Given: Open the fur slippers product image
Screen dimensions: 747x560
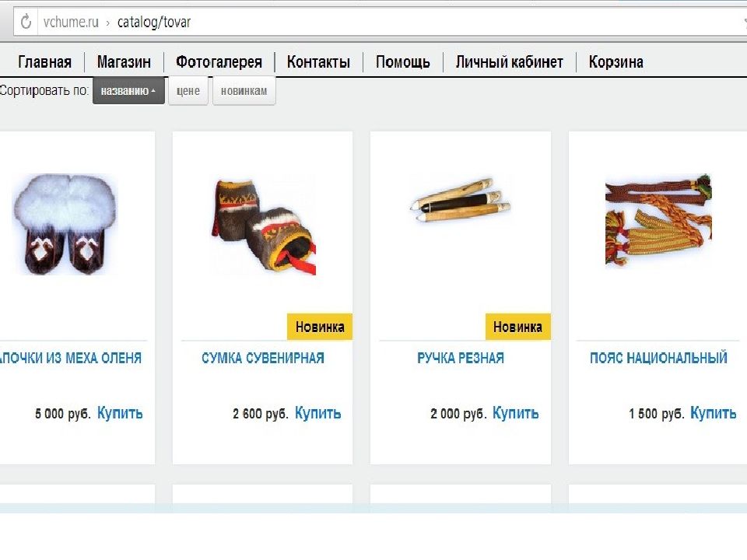Looking at the screenshot, I should point(65,224).
